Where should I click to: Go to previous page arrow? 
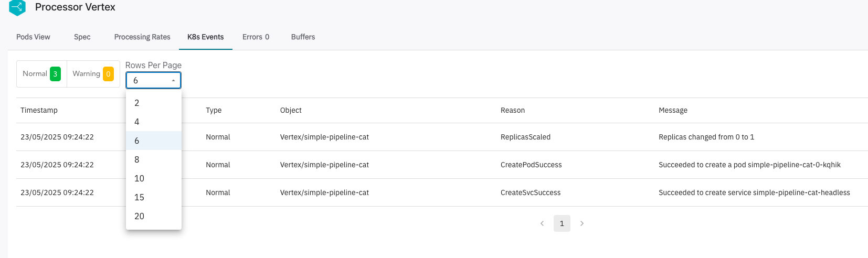click(542, 223)
